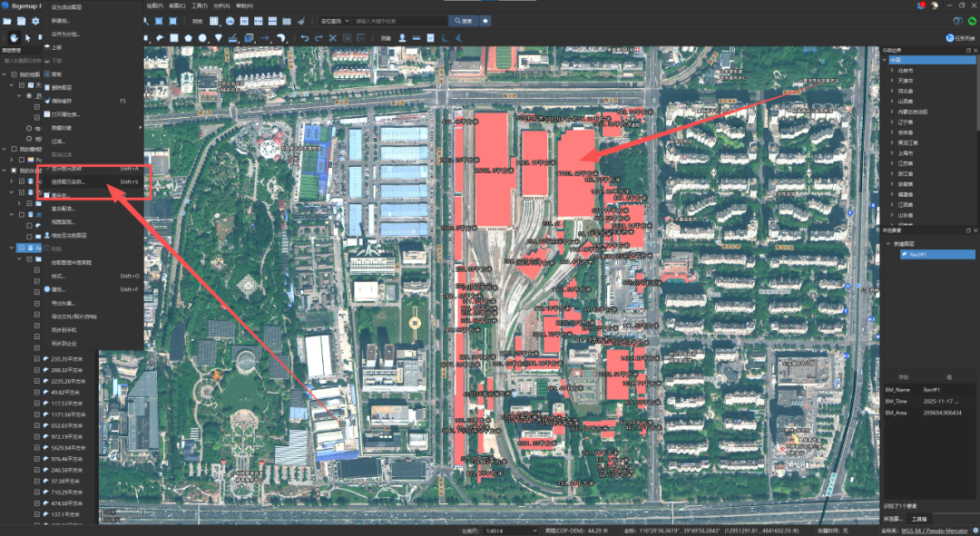This screenshot has height=536, width=980.
Task: Click the angle measure icon
Action: 459,38
